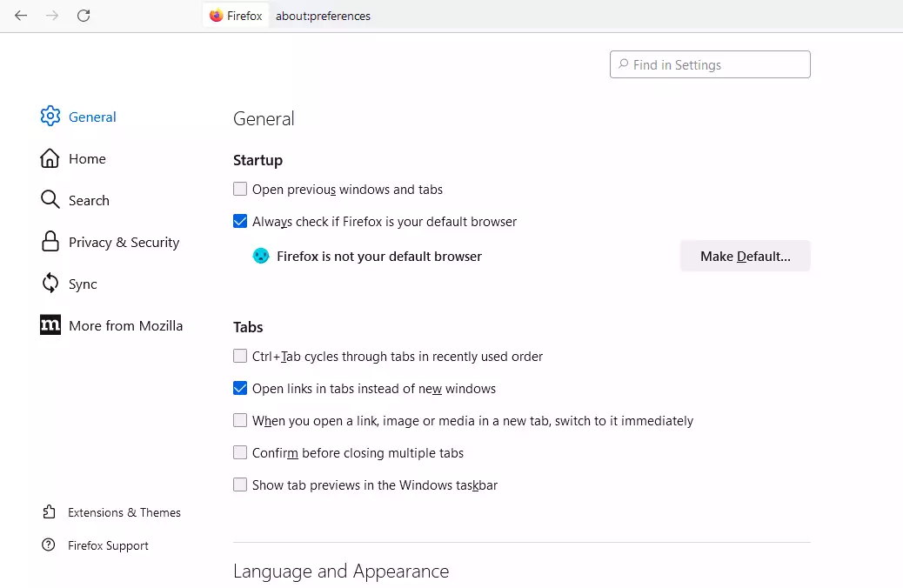
Task: Open the Firefox Support link
Action: [x=96, y=545]
